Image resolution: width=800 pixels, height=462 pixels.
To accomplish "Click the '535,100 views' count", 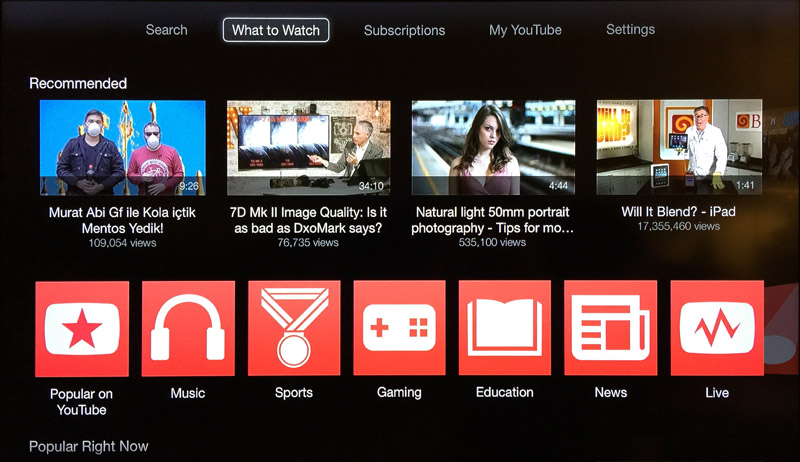I will (x=492, y=242).
